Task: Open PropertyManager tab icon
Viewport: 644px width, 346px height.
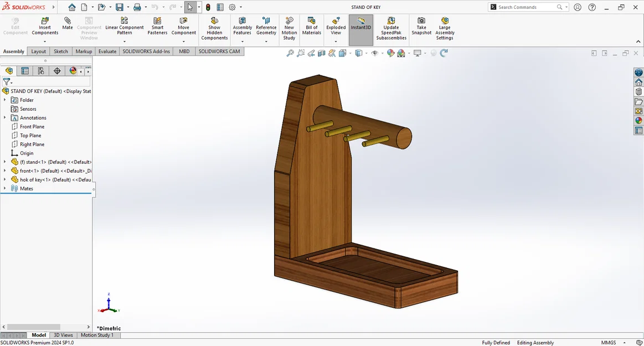Action: [25, 71]
